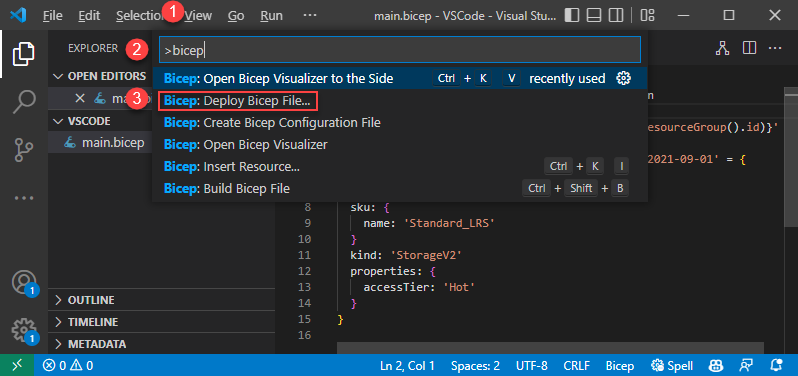Click the editor horizontal scrollbar
798x376 pixels.
pyautogui.click(x=550, y=348)
